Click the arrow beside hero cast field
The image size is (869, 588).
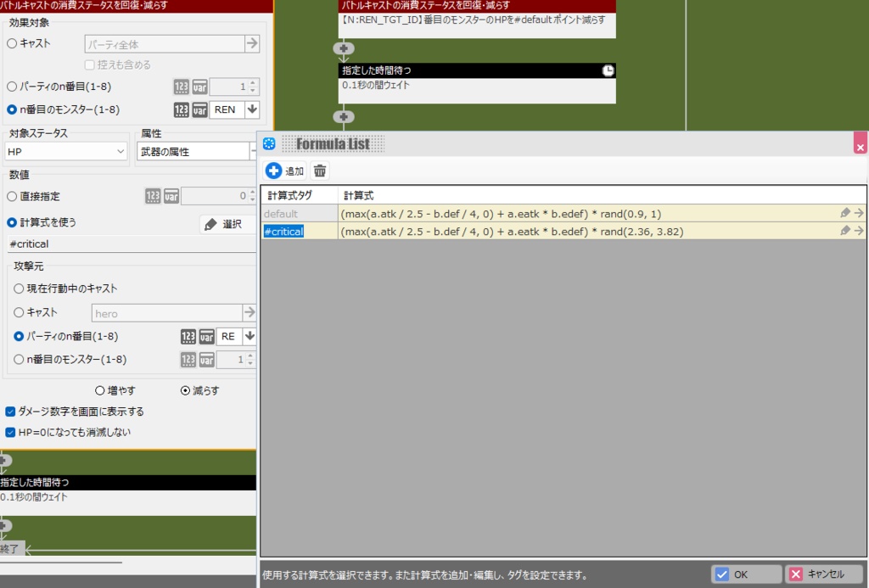(x=249, y=312)
